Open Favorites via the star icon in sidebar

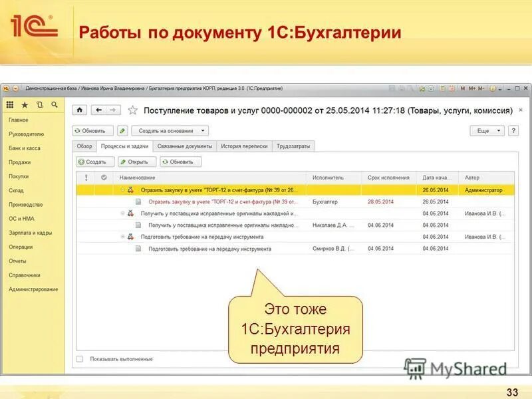click(25, 105)
